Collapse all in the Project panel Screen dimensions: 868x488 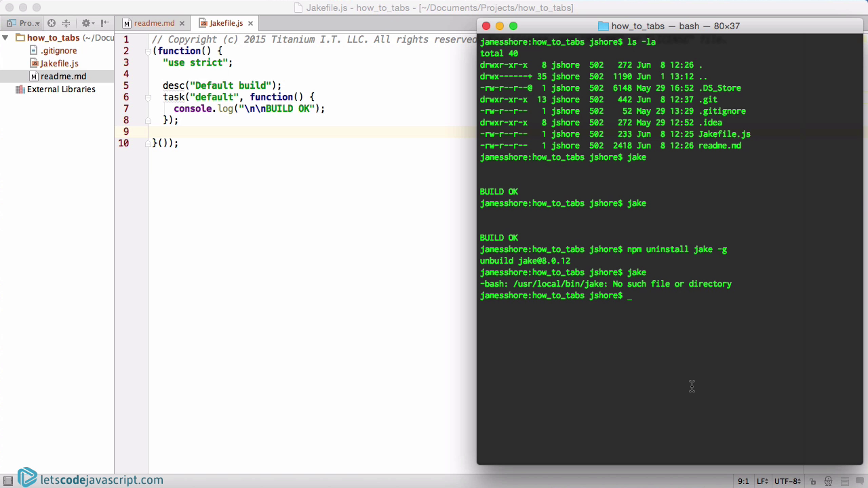(66, 23)
